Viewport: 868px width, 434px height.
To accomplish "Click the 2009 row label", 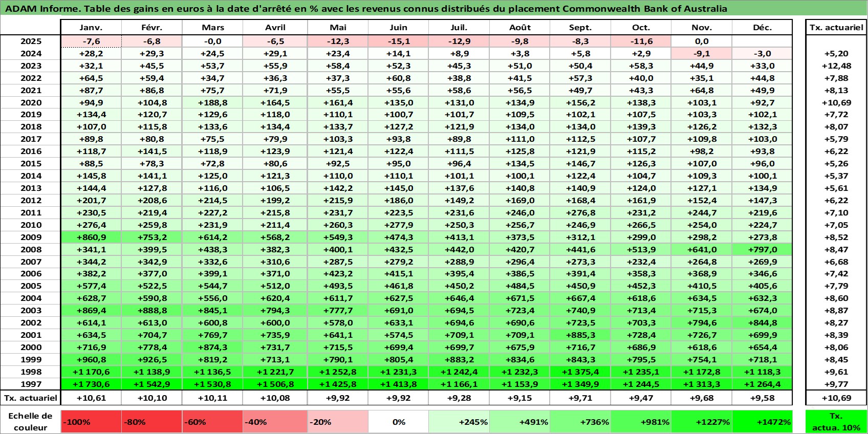I will pos(31,237).
